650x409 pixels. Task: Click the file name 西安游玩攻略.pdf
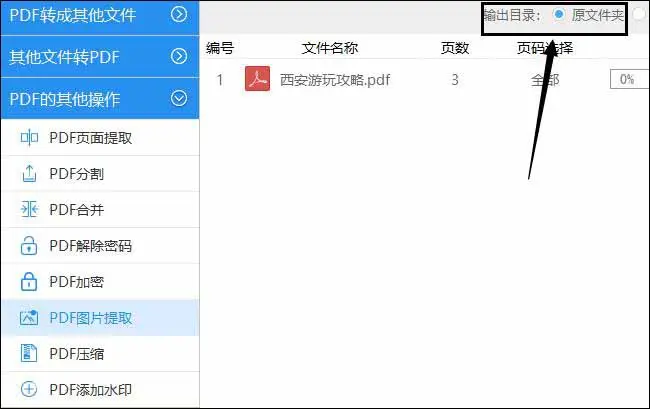[x=335, y=80]
